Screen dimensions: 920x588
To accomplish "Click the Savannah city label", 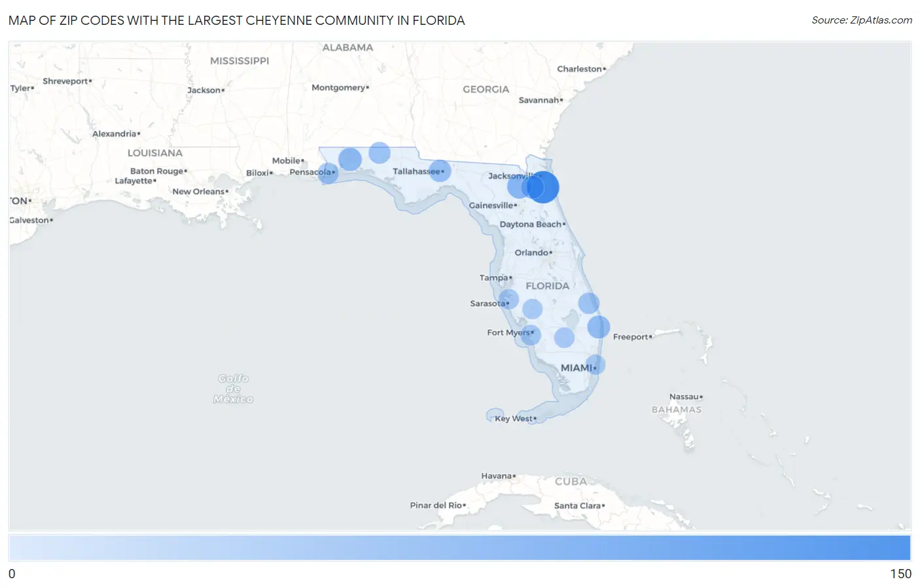I will tap(539, 100).
